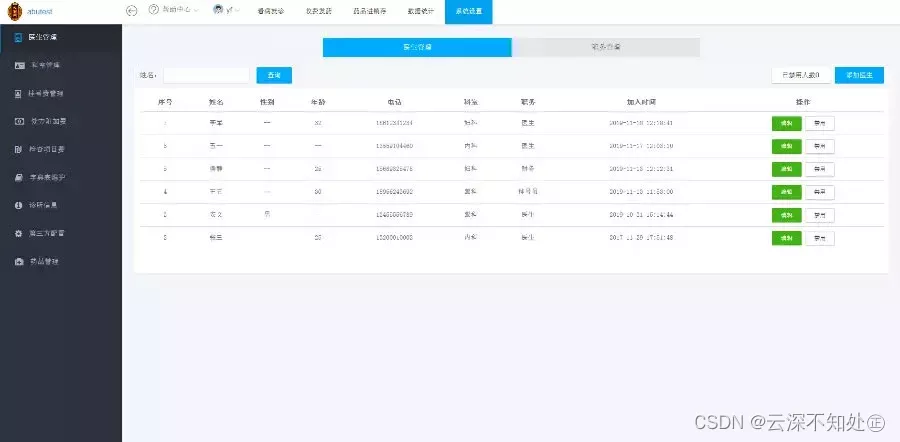Click the 检查项目表 sidebar icon
Image resolution: width=900 pixels, height=442 pixels.
coord(18,149)
